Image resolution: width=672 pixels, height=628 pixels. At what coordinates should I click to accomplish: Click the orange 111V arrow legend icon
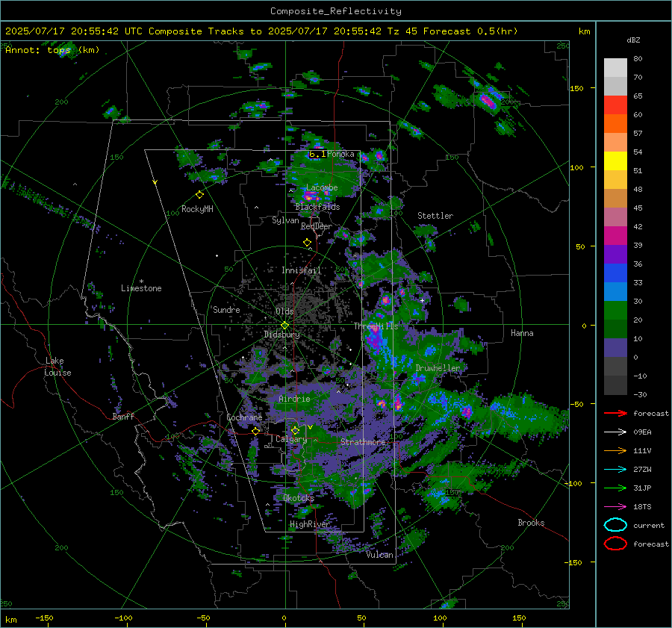[615, 450]
